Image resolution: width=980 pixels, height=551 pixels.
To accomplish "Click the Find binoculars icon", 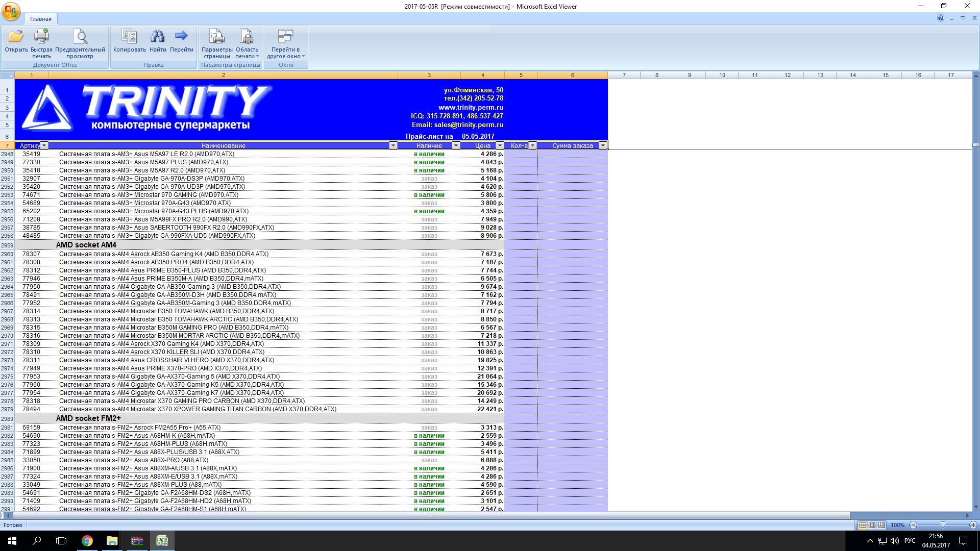I will pyautogui.click(x=158, y=37).
